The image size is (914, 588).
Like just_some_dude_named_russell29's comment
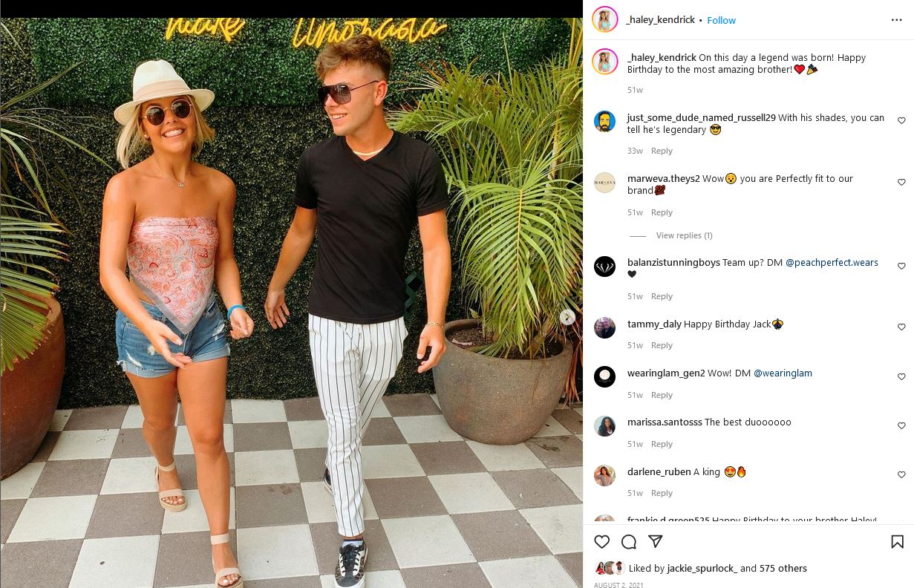coord(901,120)
